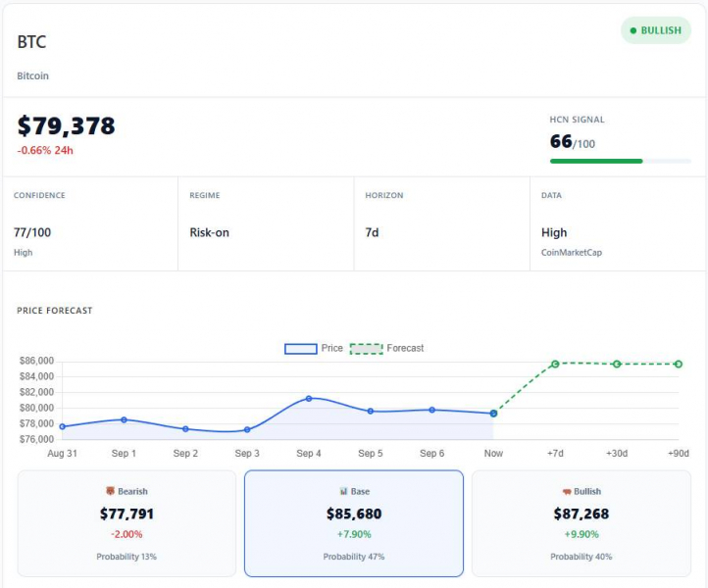
Task: Select the Base scenario card
Action: [354, 523]
